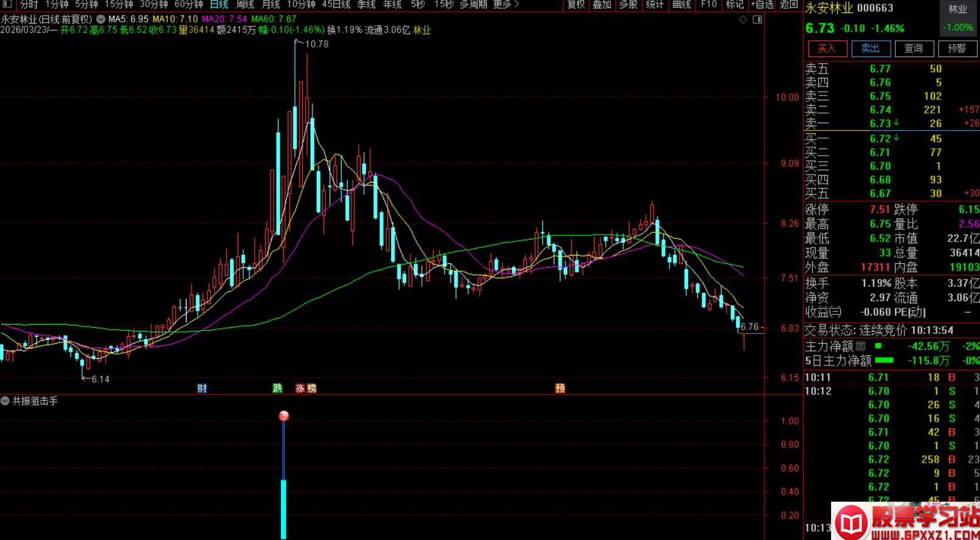Expand the 更多 periods menu
The height and width of the screenshot is (540, 980).
pos(506,4)
